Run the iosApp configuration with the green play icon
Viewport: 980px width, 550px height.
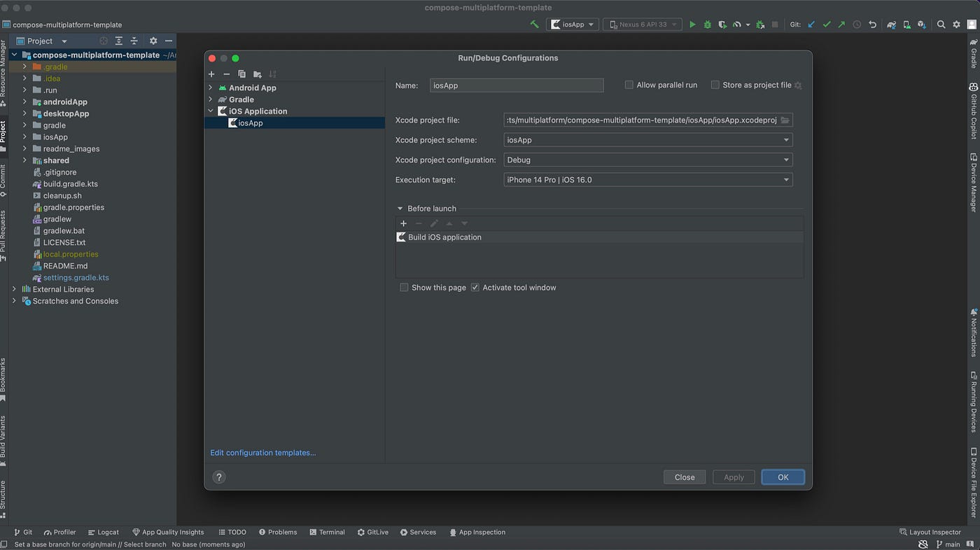(x=692, y=24)
